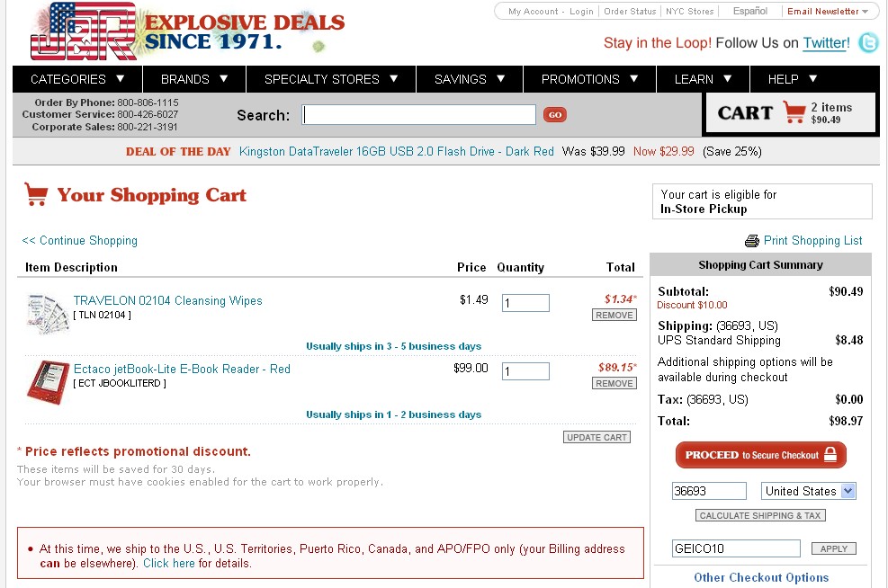Open the Kingston DataTraveler deal link

click(397, 152)
